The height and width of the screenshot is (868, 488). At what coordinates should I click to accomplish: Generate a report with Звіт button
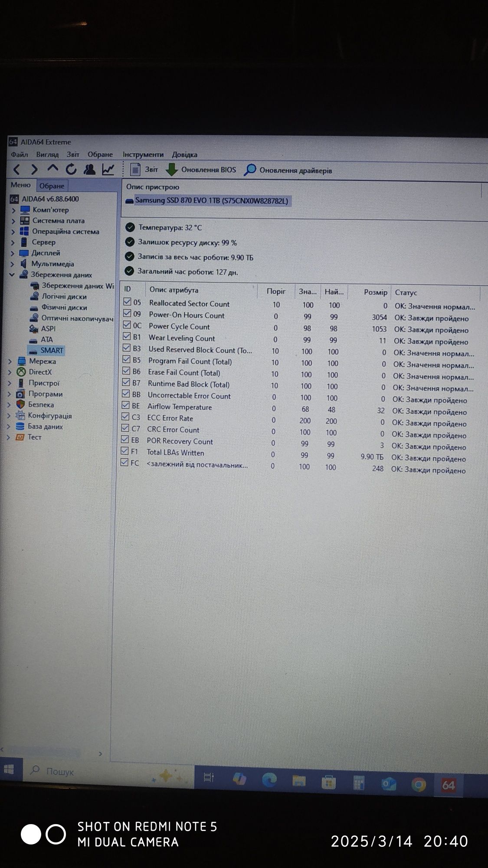point(144,170)
